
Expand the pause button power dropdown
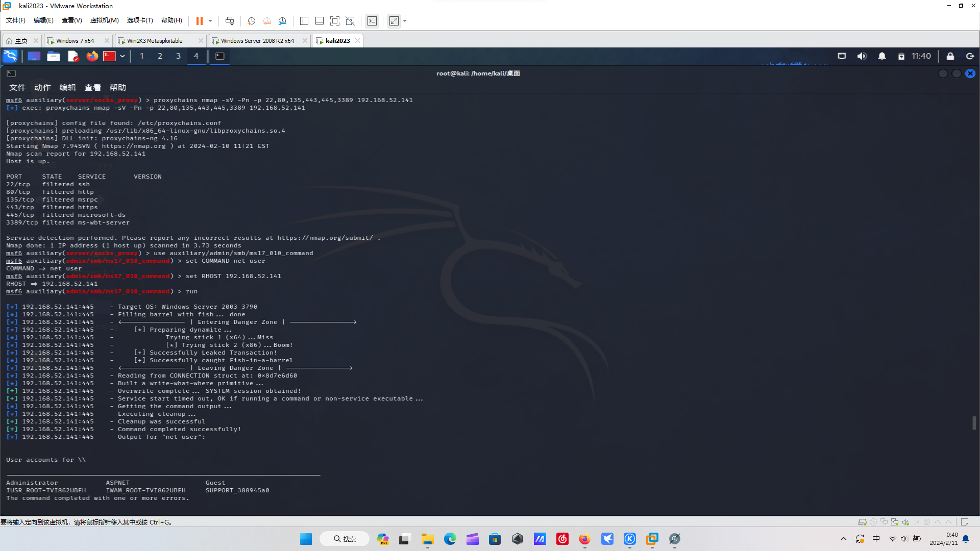tap(210, 21)
